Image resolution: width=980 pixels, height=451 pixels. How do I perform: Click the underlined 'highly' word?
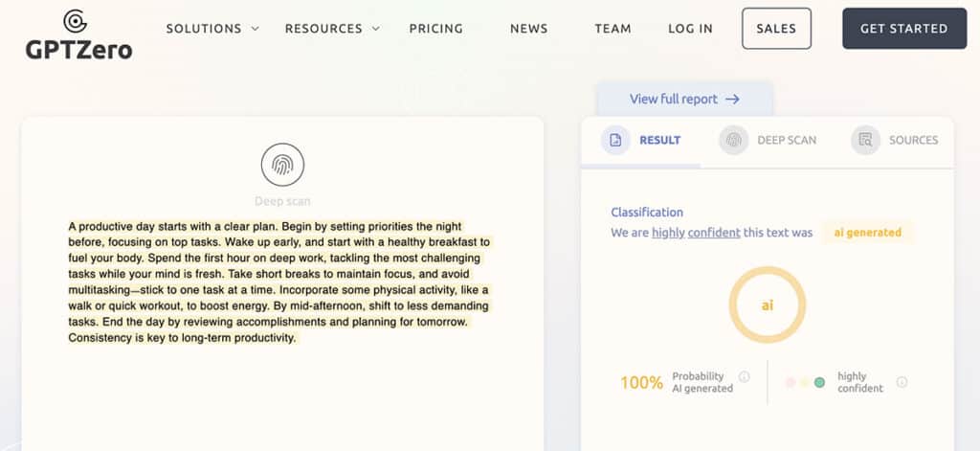point(668,233)
